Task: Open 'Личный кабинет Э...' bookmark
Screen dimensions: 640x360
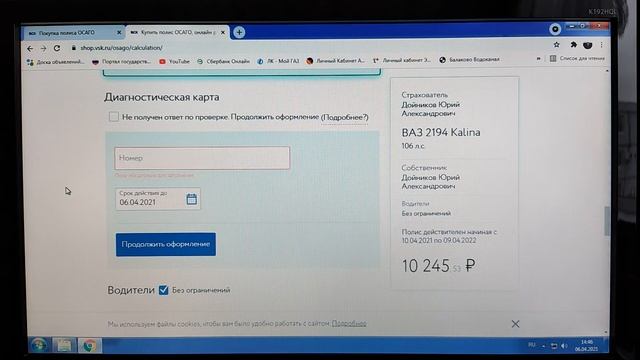Action: pos(402,60)
